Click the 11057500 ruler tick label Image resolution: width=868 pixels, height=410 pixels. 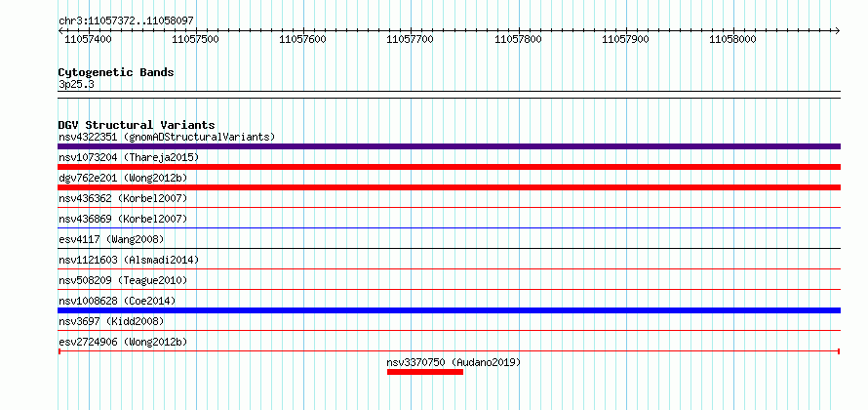click(x=195, y=39)
